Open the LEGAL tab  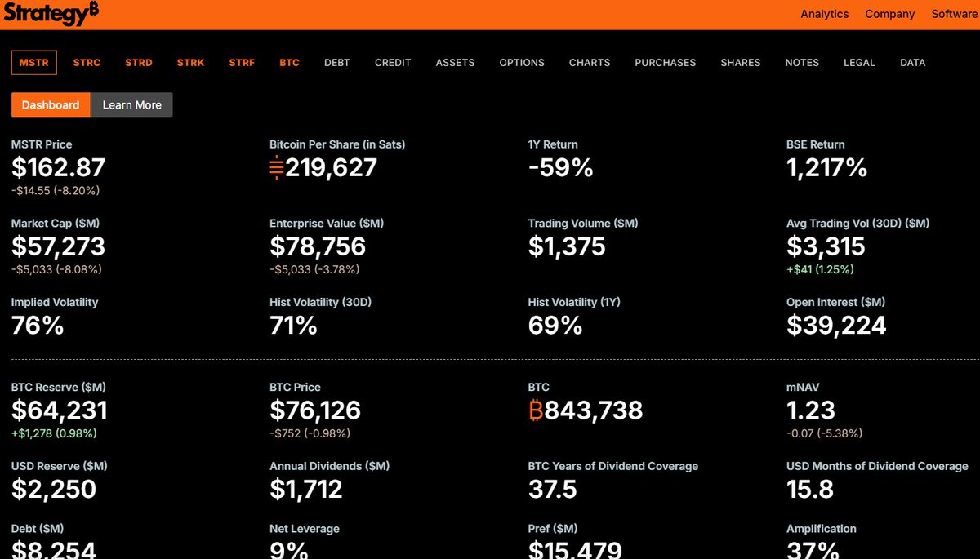coord(859,63)
